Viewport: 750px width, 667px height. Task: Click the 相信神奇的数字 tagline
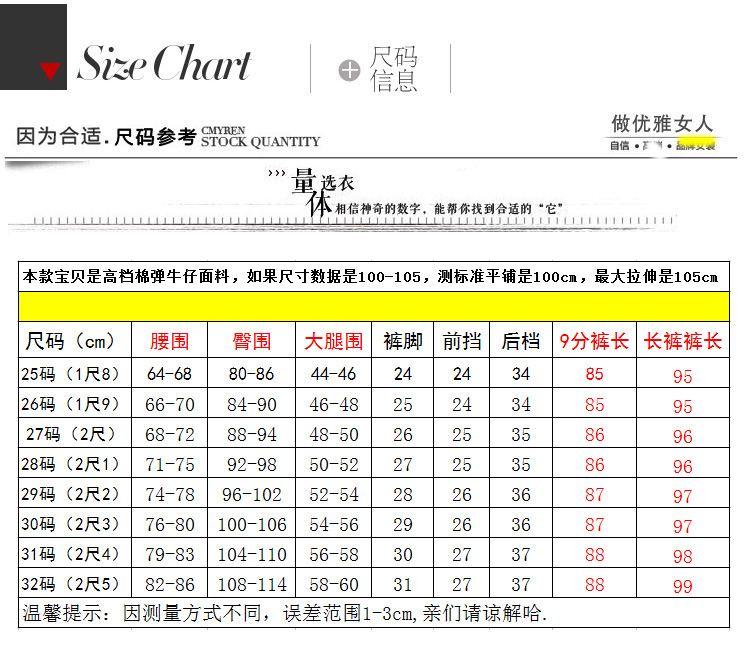[x=449, y=209]
